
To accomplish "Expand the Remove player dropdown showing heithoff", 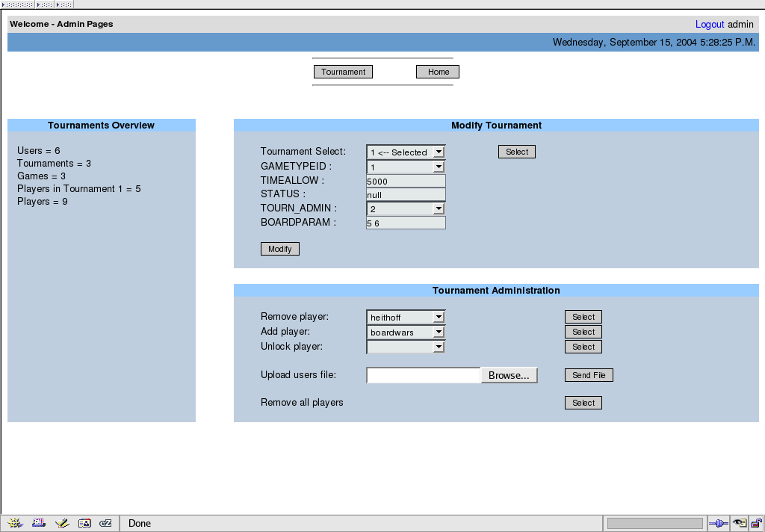I will pos(406,318).
